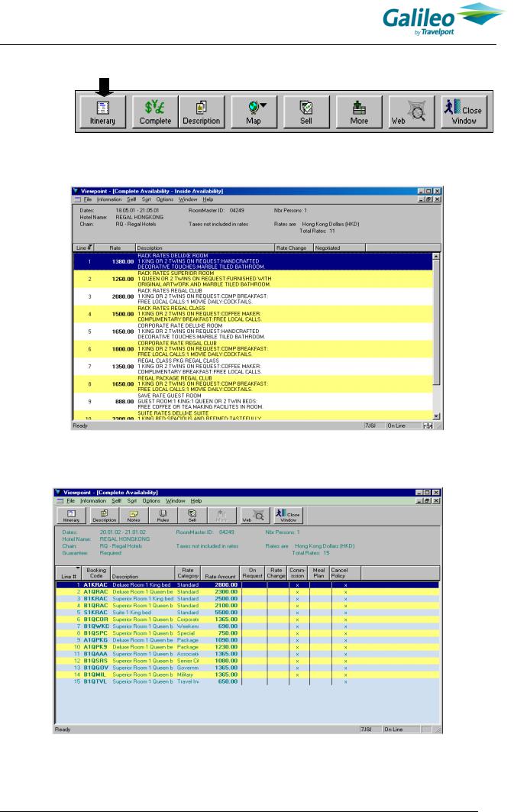
Task: Select rate line 1260.00 Rack Rates Superior Room
Action: pyautogui.click(x=253, y=279)
